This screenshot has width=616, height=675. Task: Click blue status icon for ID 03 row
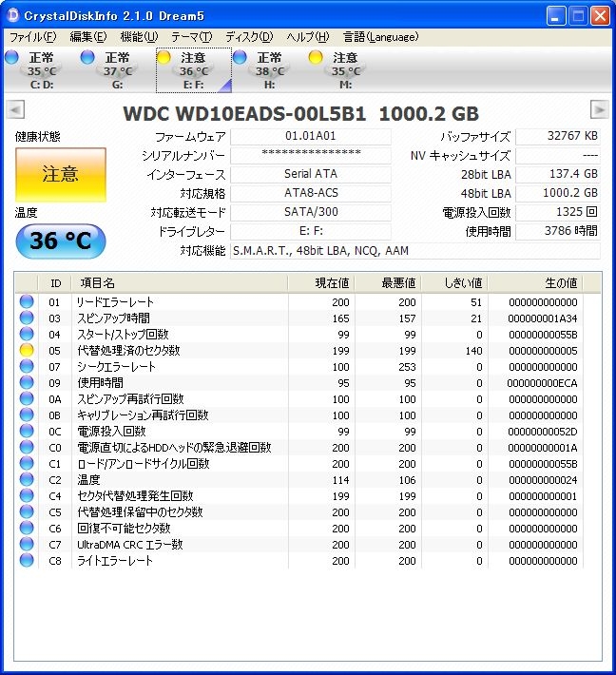[x=27, y=318]
